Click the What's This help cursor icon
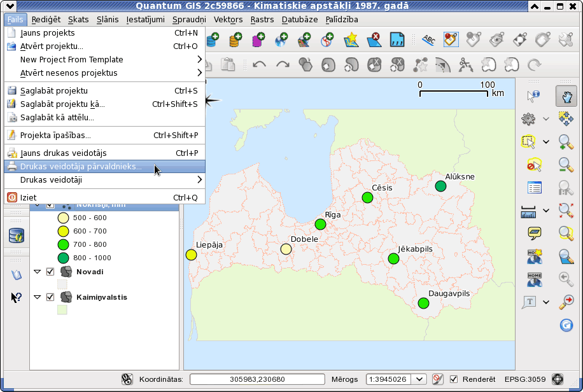 (17, 297)
